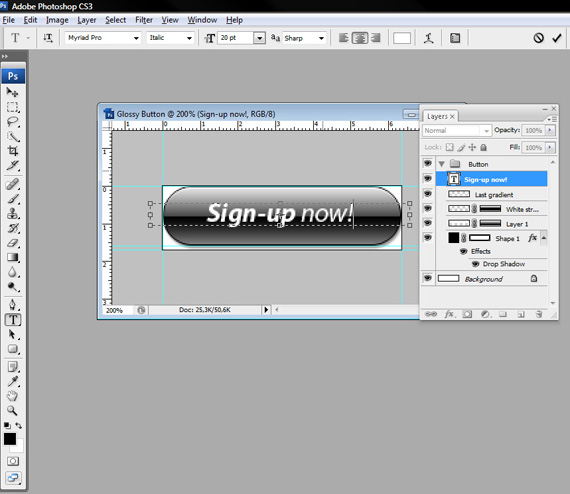Select the Eyedropper tool
This screenshot has height=494, width=570.
click(x=12, y=381)
